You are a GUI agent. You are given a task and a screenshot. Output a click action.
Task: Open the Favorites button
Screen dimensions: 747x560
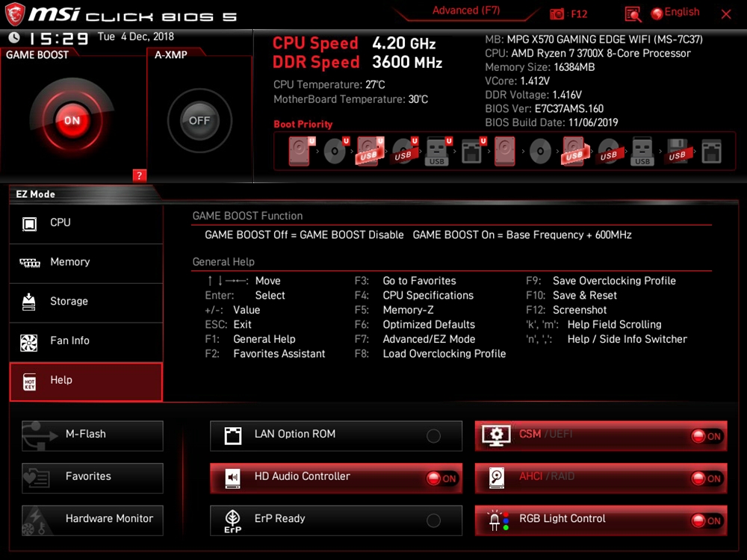tap(93, 478)
